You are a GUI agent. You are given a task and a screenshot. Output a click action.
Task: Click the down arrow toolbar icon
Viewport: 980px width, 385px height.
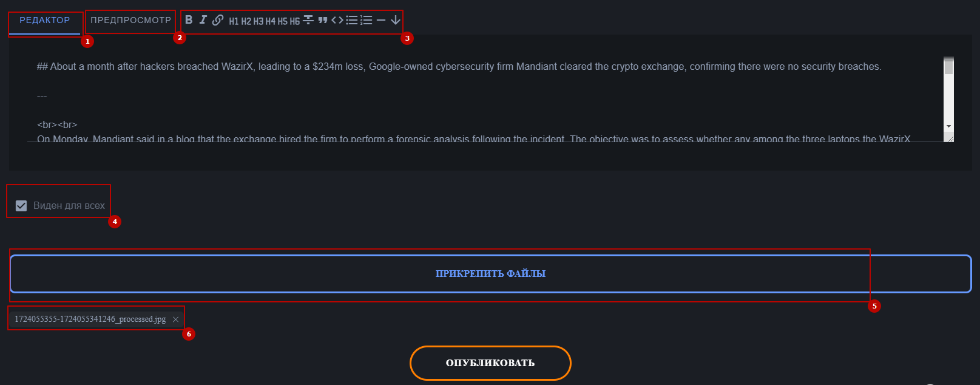[x=396, y=20]
